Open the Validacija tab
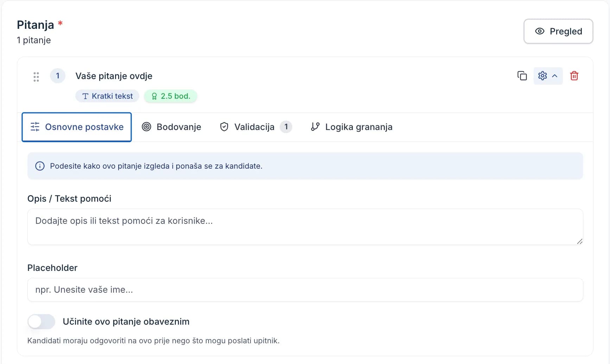The height and width of the screenshot is (364, 610). 256,127
